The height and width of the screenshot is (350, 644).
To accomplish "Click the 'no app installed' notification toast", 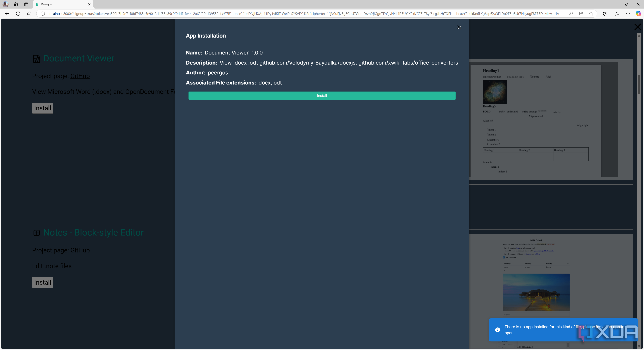I will tap(563, 330).
